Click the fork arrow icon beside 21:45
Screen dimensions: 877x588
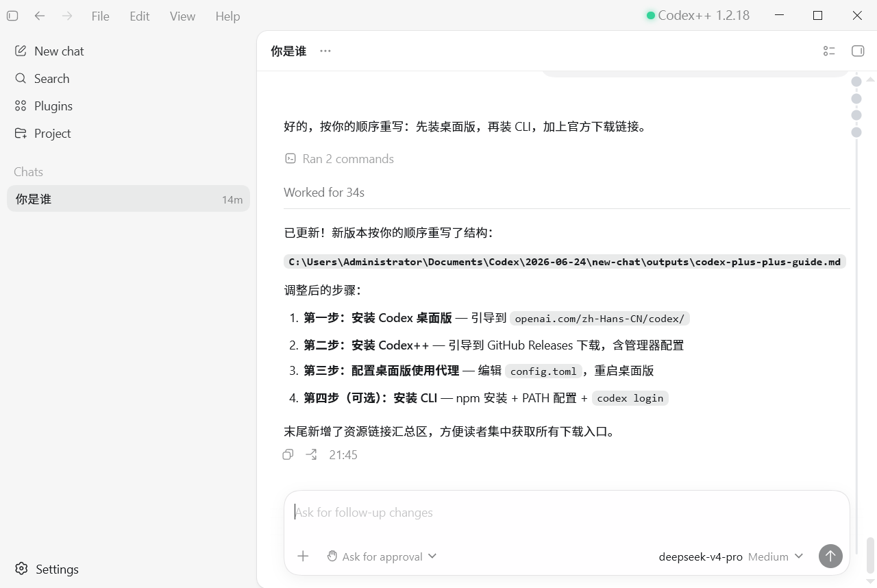pyautogui.click(x=312, y=454)
